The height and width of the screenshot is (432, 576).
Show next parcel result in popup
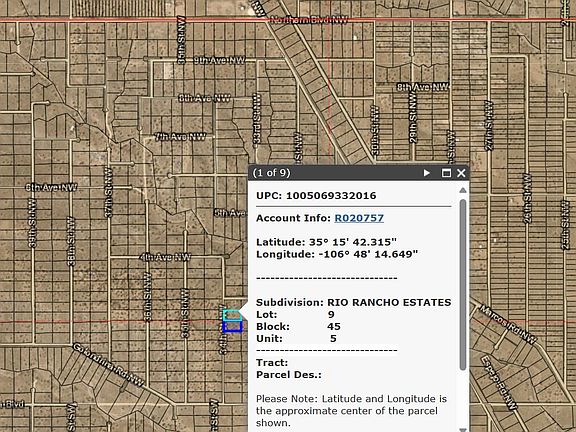pos(426,173)
